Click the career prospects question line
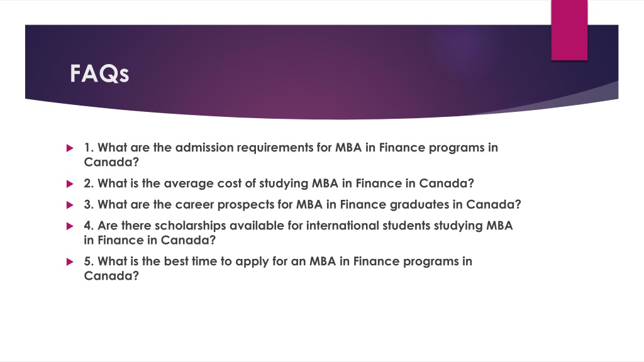Image resolution: width=644 pixels, height=362 pixels. click(x=303, y=204)
